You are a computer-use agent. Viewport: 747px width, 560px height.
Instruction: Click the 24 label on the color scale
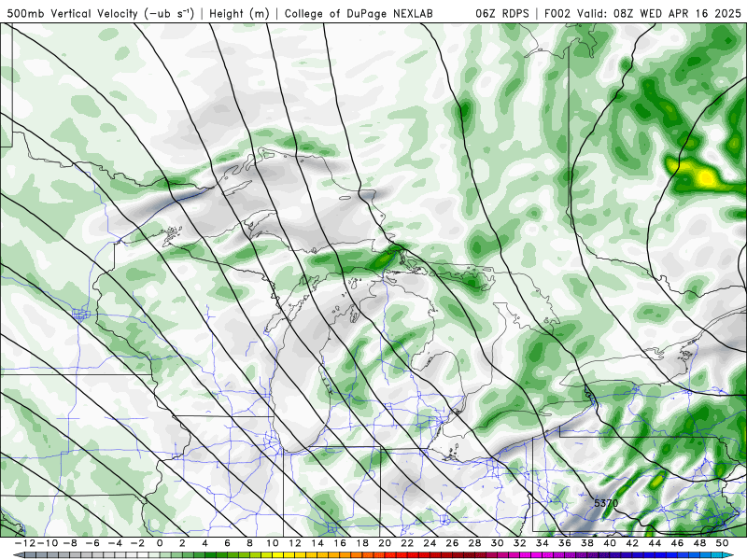(x=430, y=543)
